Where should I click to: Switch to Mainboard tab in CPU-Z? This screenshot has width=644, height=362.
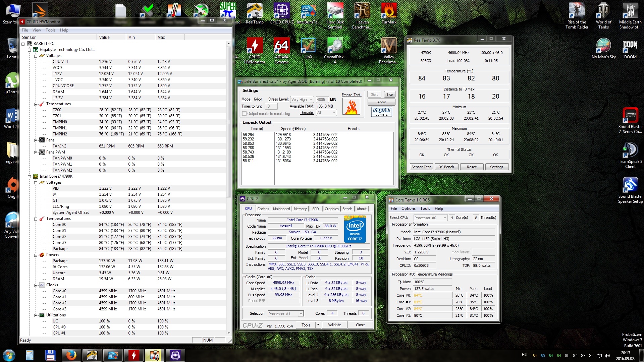pos(281,209)
